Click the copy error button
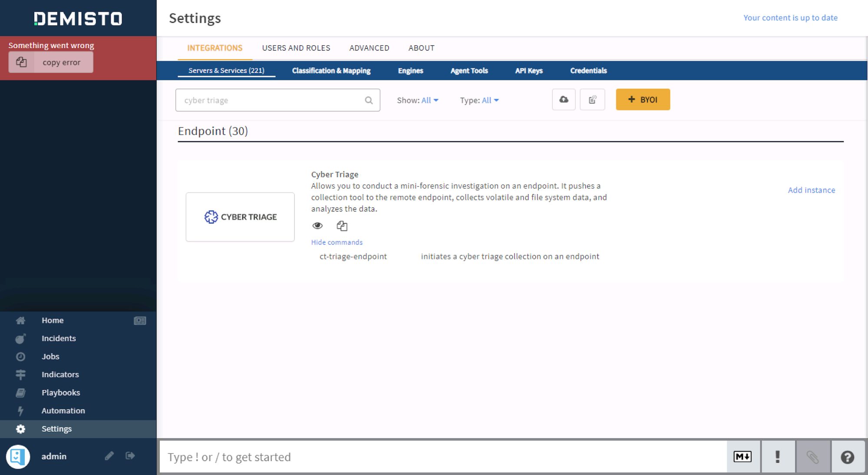This screenshot has width=868, height=475. point(51,62)
